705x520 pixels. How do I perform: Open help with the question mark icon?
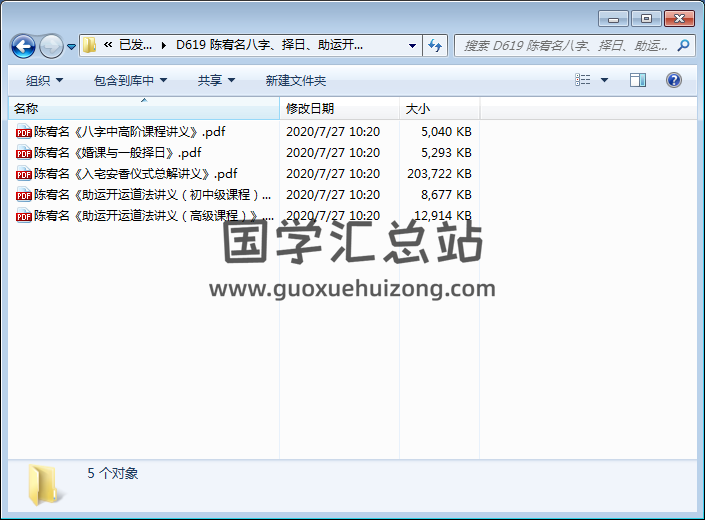click(673, 80)
